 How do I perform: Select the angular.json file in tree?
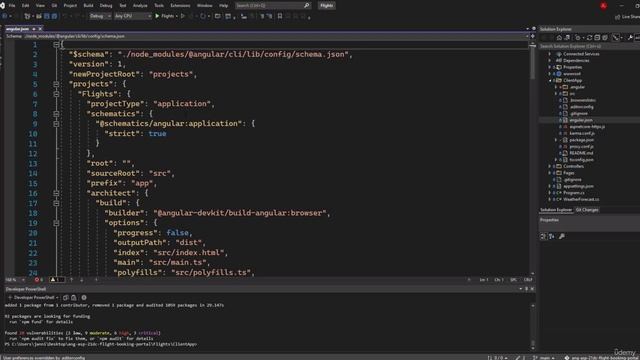(580, 120)
